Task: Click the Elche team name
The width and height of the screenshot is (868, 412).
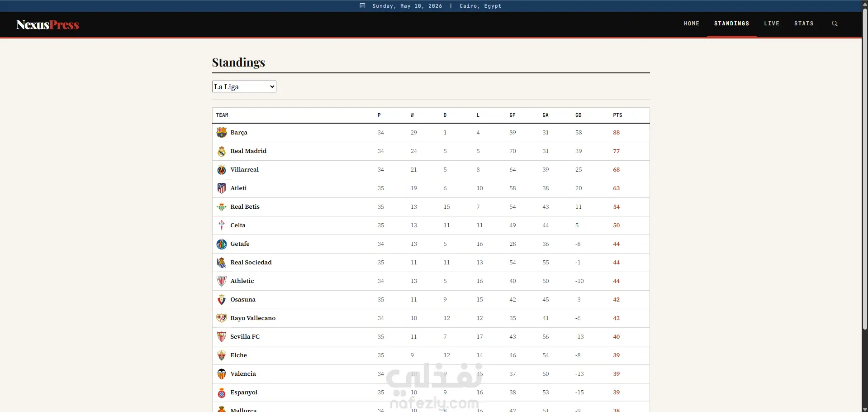Action: 238,355
